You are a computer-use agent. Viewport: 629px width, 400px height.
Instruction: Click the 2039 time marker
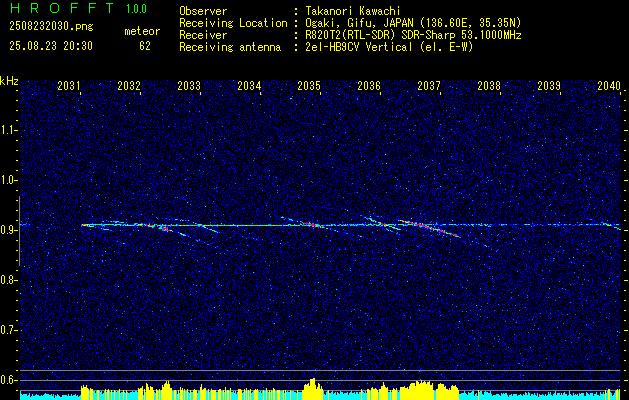[x=549, y=85]
